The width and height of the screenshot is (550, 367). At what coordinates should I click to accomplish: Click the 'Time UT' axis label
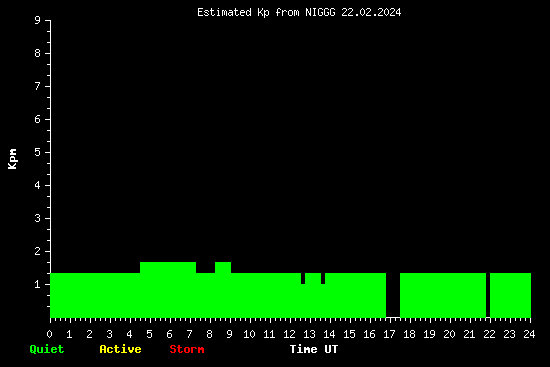[314, 349]
